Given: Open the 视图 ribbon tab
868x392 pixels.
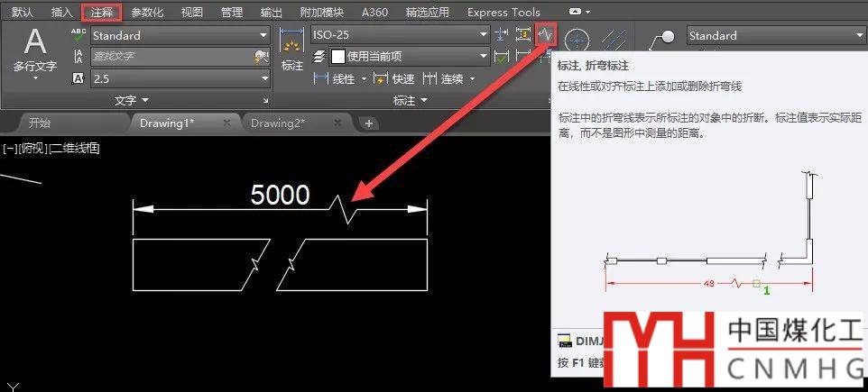Looking at the screenshot, I should (191, 12).
